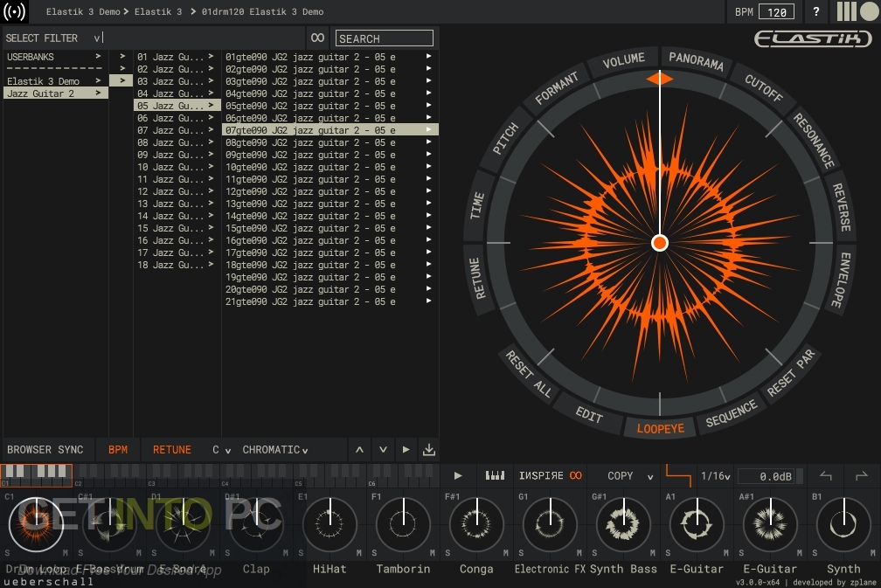Switch to the EDIT tab
The height and width of the screenshot is (588, 881).
tap(589, 414)
